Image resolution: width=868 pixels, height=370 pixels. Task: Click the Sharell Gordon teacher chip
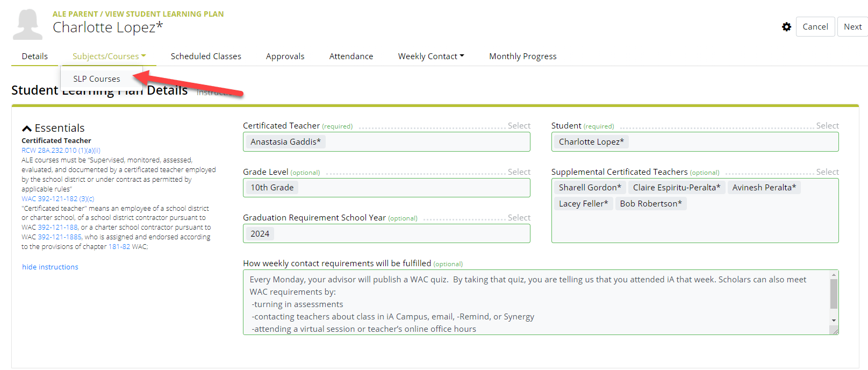coord(590,187)
